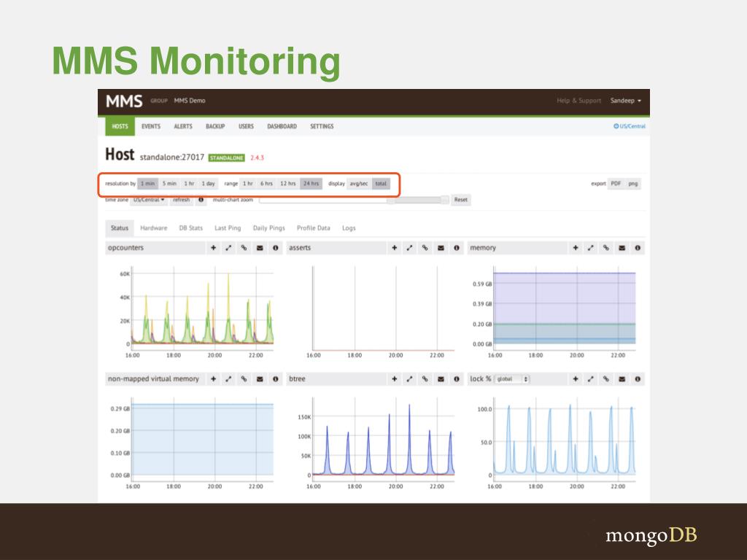Screen dimensions: 747x560
Task: Click link icon on non-mapped virtual memory chart
Action: (x=244, y=379)
